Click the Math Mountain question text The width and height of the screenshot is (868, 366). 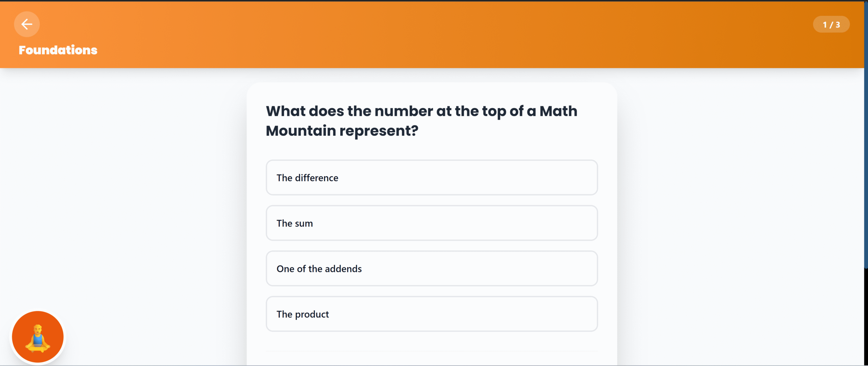pyautogui.click(x=421, y=121)
